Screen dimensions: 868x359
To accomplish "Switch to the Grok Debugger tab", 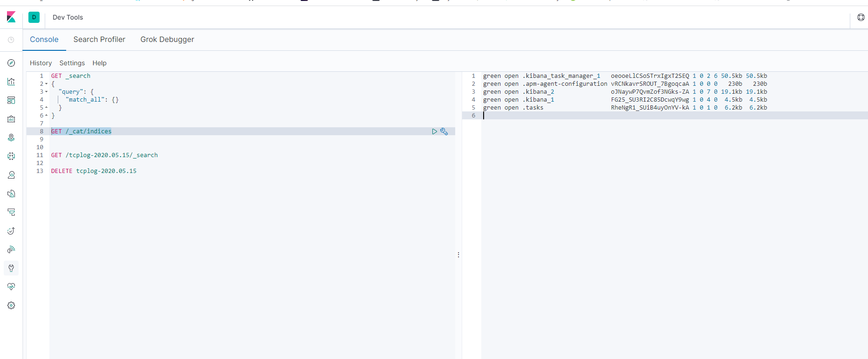I will (167, 40).
